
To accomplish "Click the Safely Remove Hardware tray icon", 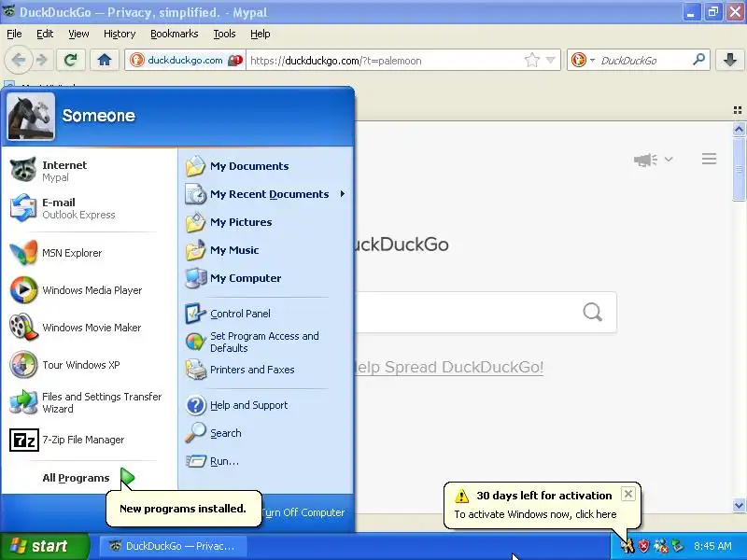I will [x=678, y=546].
